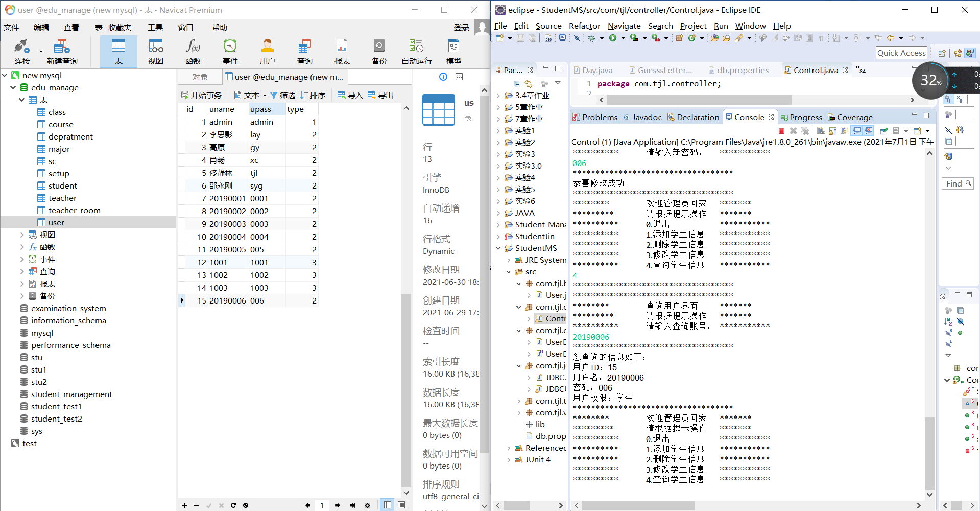Open the Navigate menu in Eclipse
The width and height of the screenshot is (980, 511).
624,26
